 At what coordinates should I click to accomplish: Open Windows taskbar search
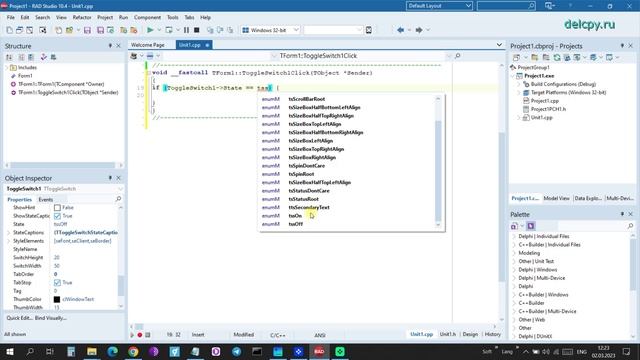pyautogui.click(x=30, y=351)
